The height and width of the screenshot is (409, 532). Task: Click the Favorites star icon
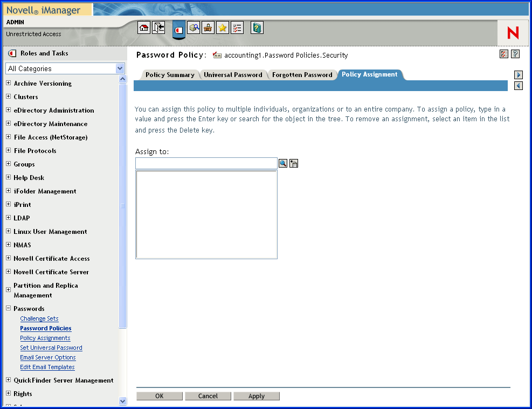coord(222,27)
